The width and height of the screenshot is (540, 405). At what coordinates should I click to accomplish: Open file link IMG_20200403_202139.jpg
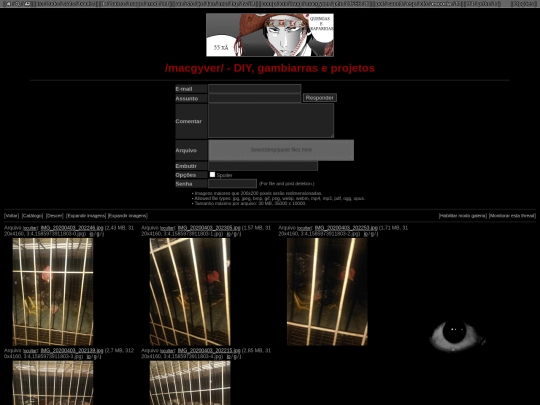[72, 351]
